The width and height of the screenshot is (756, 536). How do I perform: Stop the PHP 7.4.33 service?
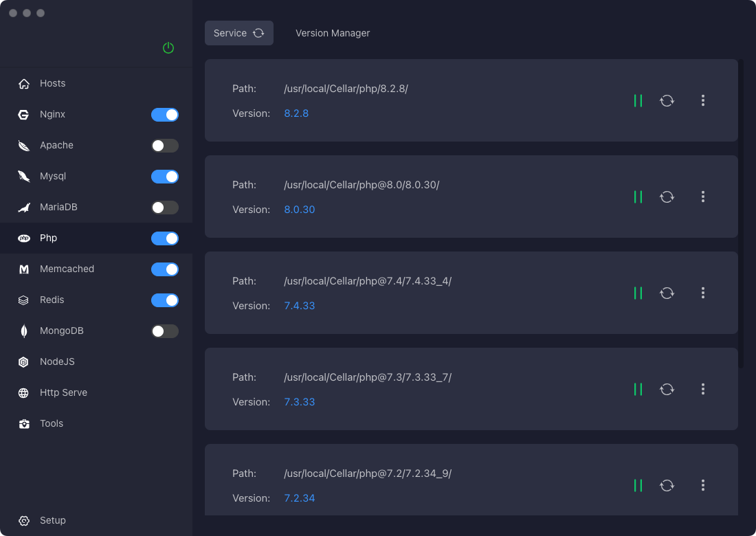(638, 293)
